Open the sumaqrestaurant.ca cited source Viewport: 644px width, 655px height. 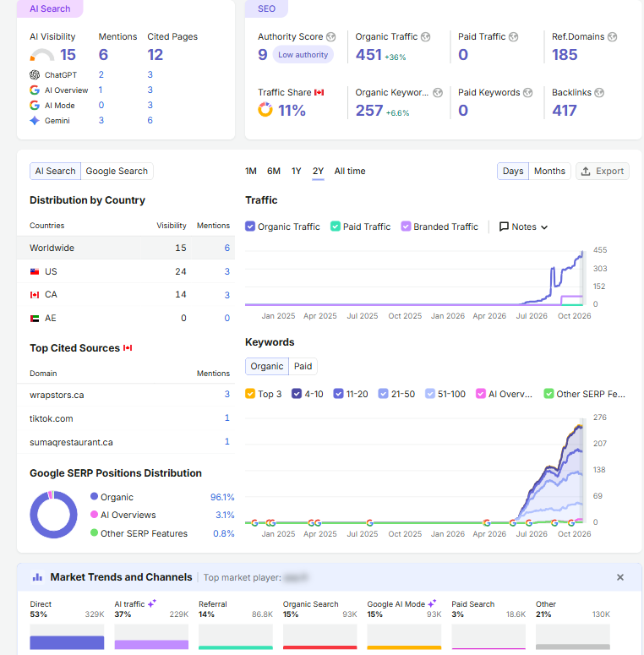pos(72,442)
